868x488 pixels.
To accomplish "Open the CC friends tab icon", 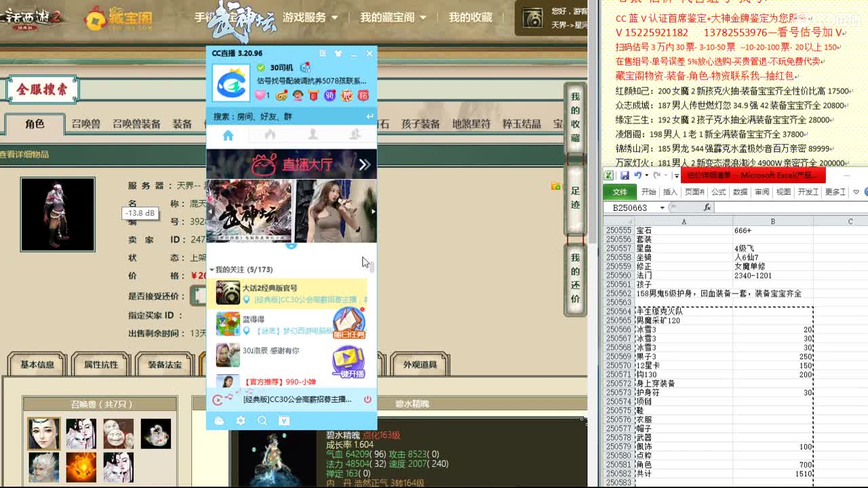I will point(313,135).
